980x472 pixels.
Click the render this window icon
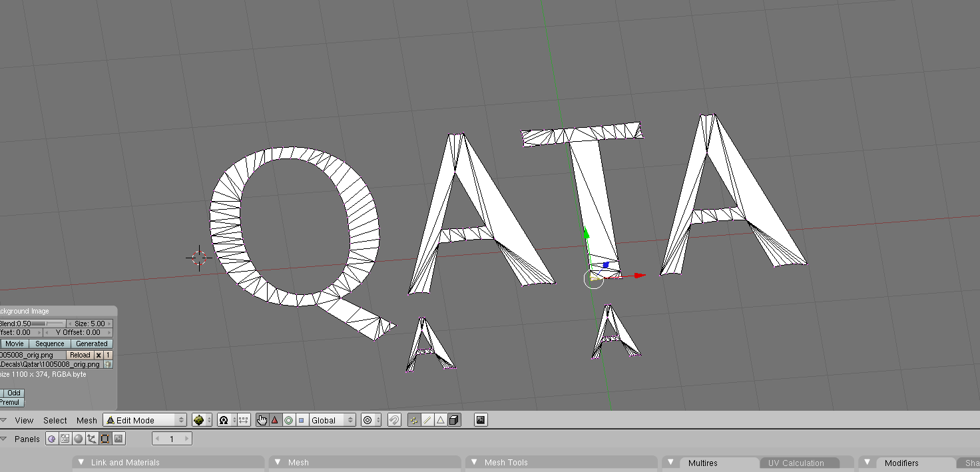click(x=481, y=420)
